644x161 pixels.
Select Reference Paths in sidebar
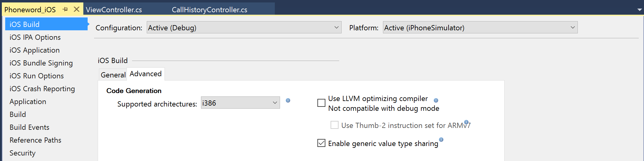[35, 140]
